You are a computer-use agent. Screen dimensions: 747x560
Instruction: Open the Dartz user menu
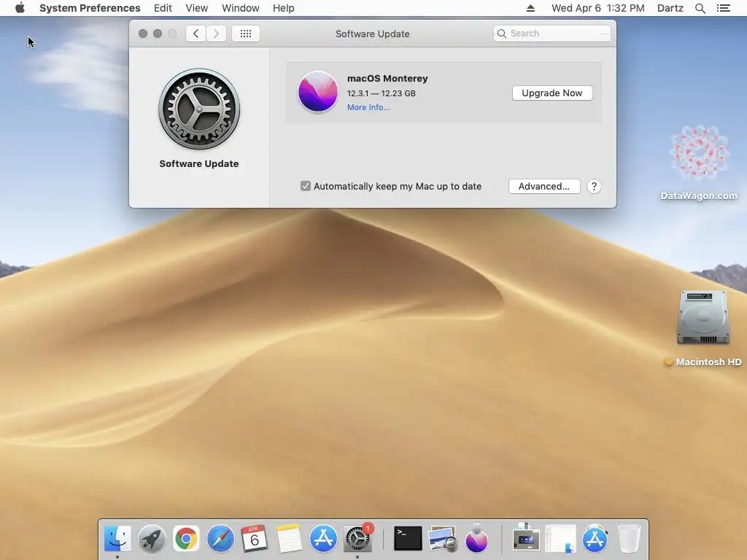(670, 8)
